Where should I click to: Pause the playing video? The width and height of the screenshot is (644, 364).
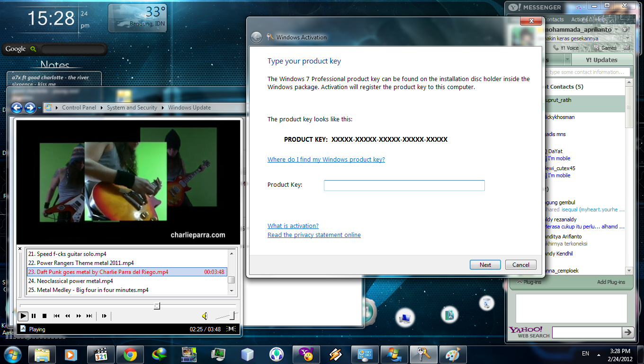tap(34, 316)
